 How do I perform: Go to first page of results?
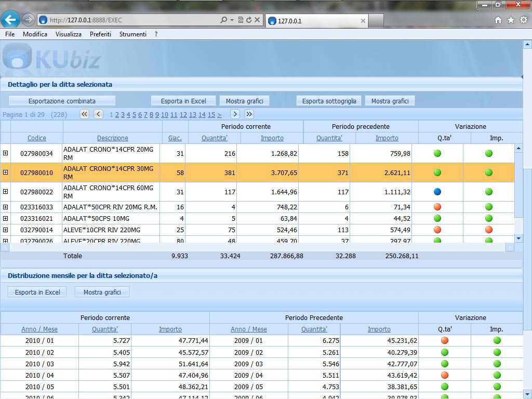pyautogui.click(x=84, y=114)
